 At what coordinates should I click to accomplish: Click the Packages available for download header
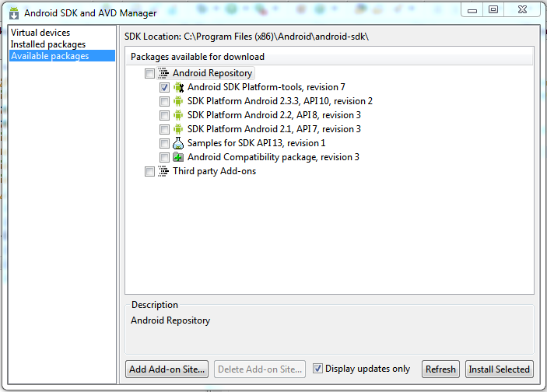pos(329,57)
